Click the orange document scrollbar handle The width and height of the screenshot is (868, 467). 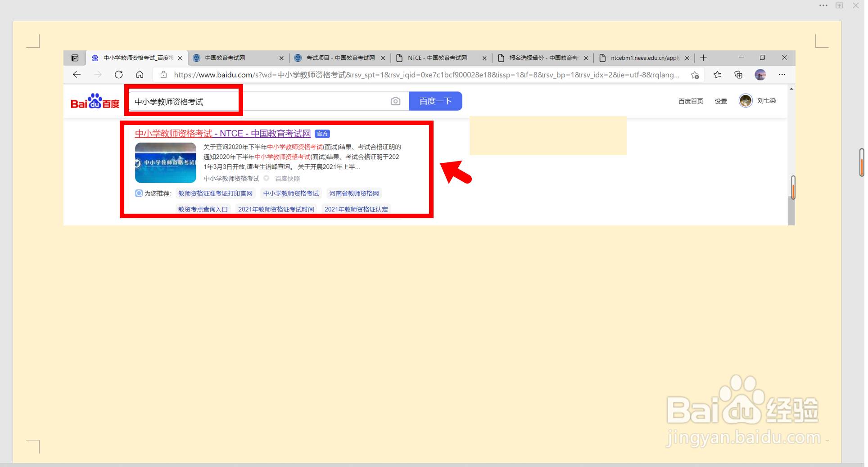(x=862, y=162)
